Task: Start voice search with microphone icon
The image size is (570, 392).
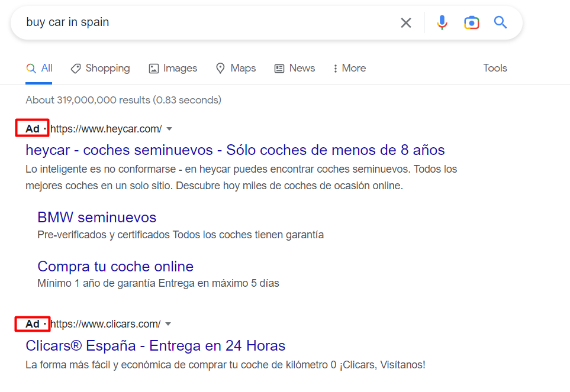Action: [x=442, y=22]
